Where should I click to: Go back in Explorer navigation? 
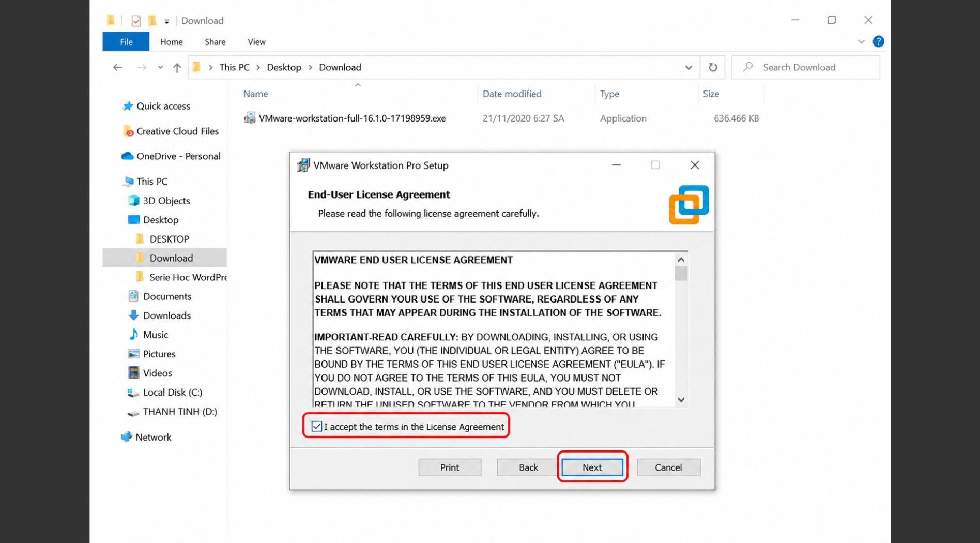point(118,67)
